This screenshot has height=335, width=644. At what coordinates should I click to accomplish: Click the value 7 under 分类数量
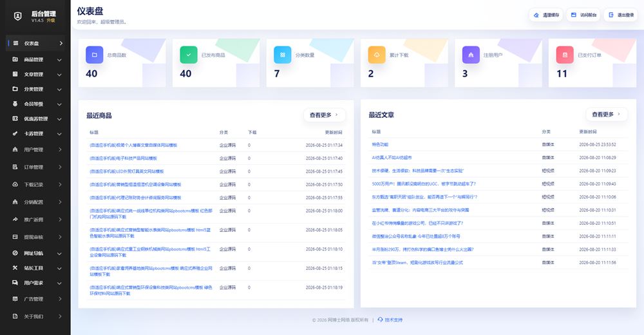[277, 73]
